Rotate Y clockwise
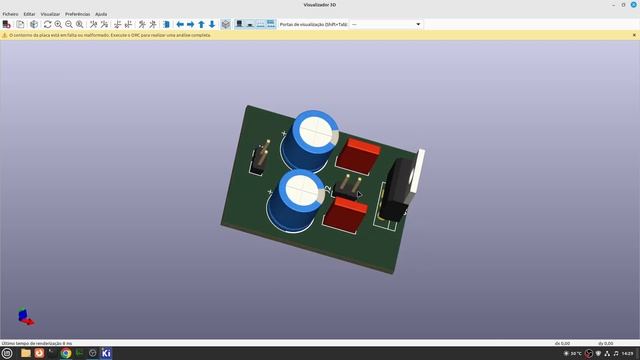The width and height of the screenshot is (640, 360). (118, 24)
